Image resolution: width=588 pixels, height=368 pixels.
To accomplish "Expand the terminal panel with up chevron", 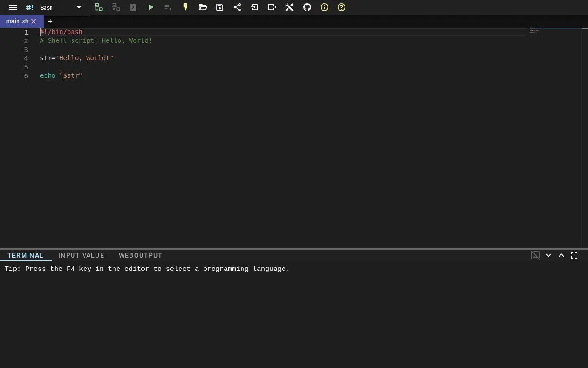I will [561, 255].
